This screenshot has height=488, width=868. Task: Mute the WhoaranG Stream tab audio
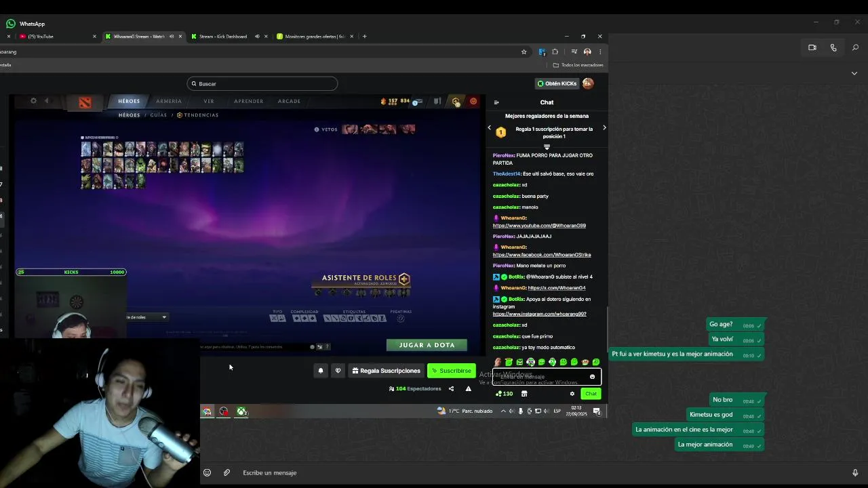172,37
